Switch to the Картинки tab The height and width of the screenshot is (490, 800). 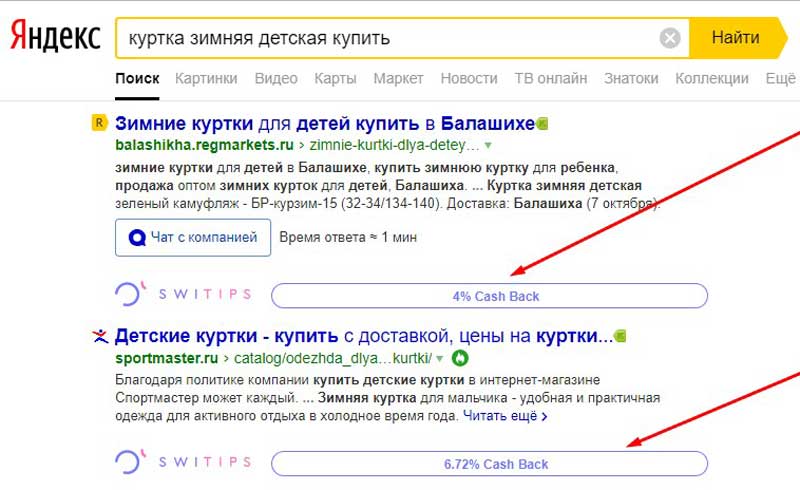click(206, 79)
